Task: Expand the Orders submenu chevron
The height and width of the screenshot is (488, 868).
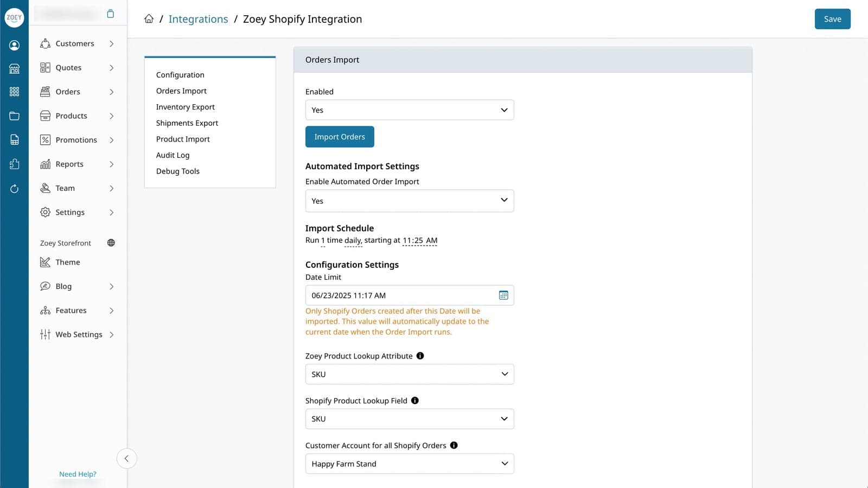Action: (111, 92)
